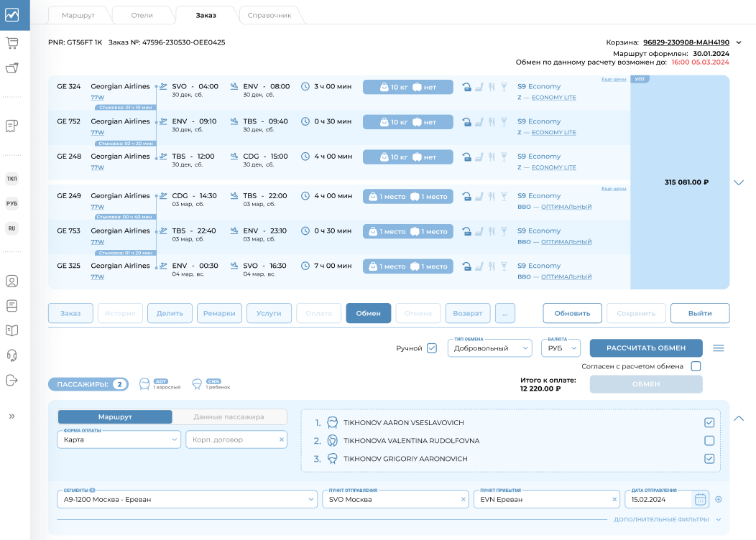Open the support headphones icon in the sidebar
This screenshot has height=540, width=756.
coord(11,354)
